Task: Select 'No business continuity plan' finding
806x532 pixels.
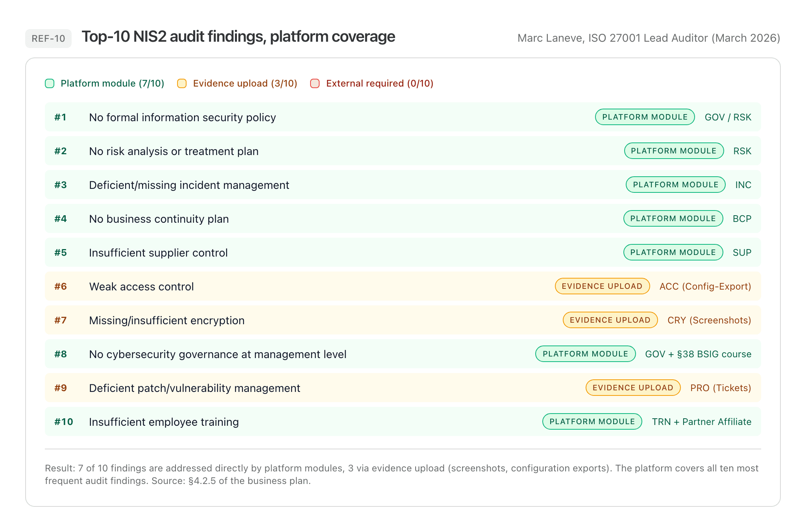Action: (159, 219)
